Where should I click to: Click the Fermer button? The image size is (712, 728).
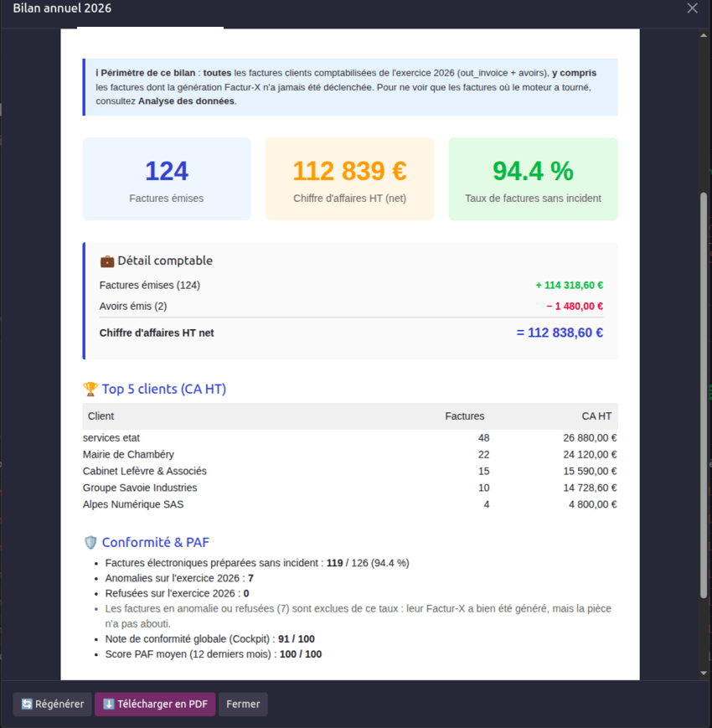(x=243, y=704)
